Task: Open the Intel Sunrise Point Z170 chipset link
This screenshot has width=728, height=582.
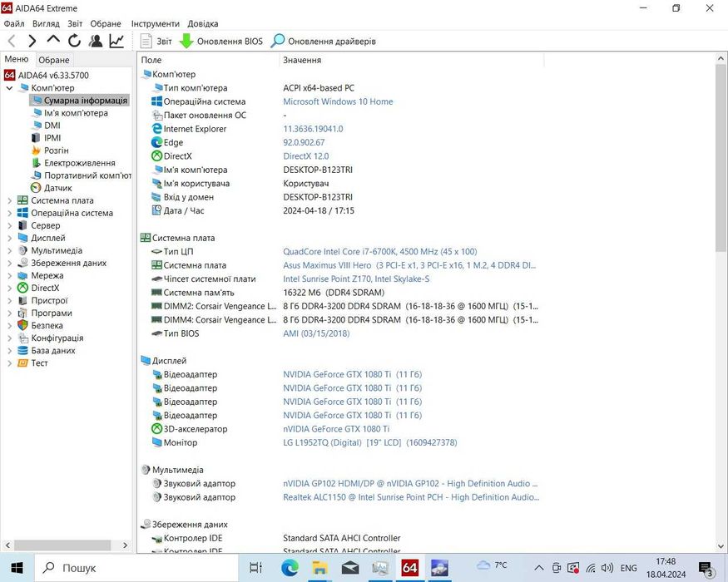Action: pos(356,279)
